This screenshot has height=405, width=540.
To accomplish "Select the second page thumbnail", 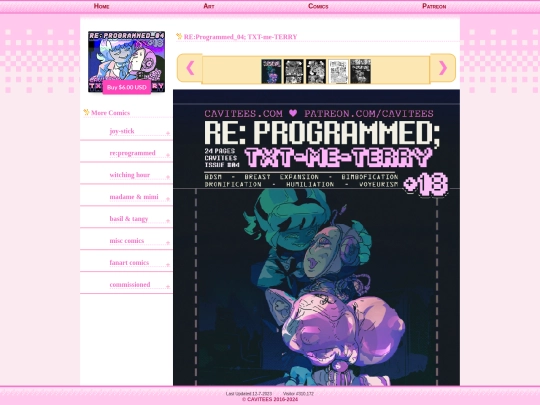I will click(293, 71).
